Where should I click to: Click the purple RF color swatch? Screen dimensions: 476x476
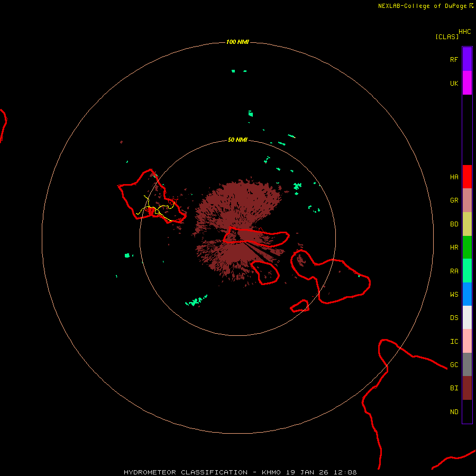point(467,59)
